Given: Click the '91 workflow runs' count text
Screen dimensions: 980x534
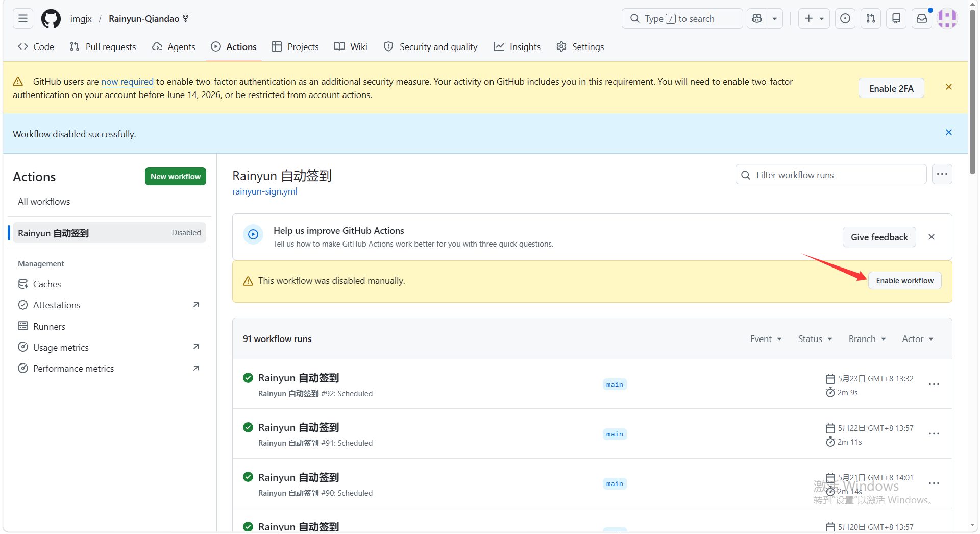Looking at the screenshot, I should click(x=277, y=339).
